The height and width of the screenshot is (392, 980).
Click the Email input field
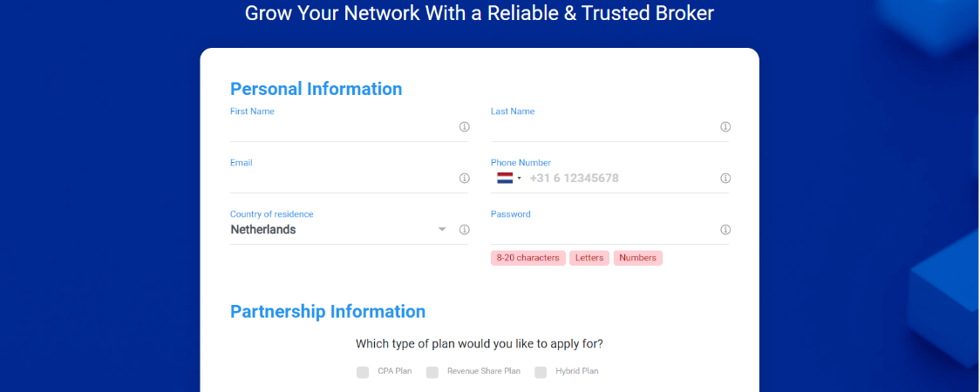click(344, 179)
